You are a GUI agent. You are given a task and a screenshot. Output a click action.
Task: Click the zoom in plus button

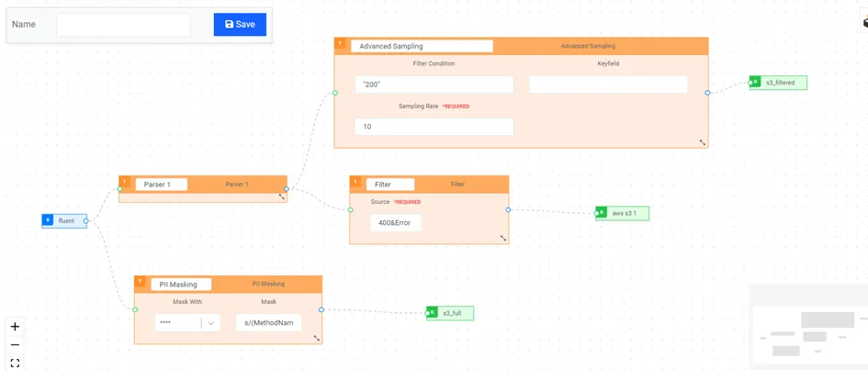pos(15,326)
